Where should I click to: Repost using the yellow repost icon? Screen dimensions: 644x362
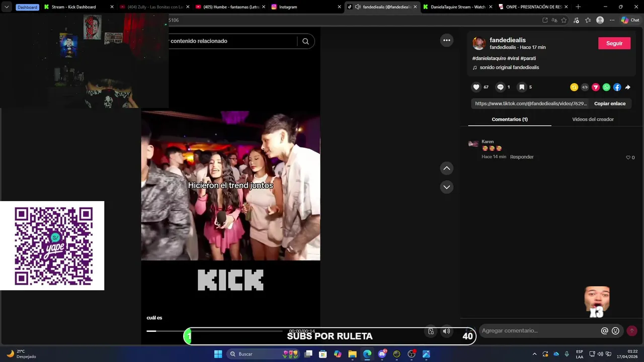pyautogui.click(x=574, y=87)
